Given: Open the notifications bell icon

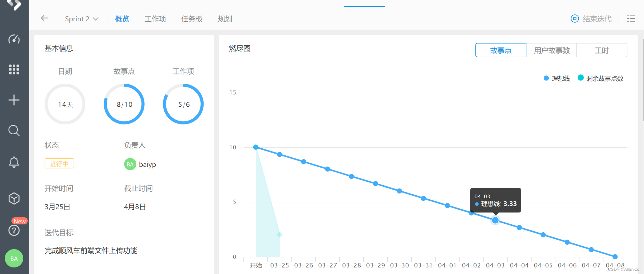Looking at the screenshot, I should click(x=14, y=162).
